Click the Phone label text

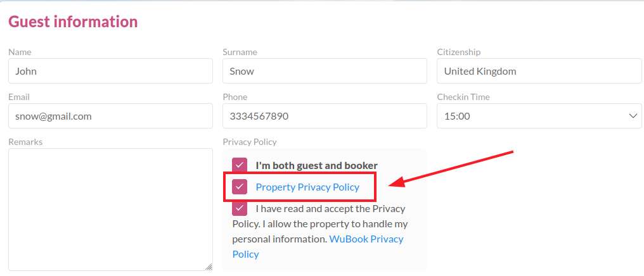coord(235,97)
